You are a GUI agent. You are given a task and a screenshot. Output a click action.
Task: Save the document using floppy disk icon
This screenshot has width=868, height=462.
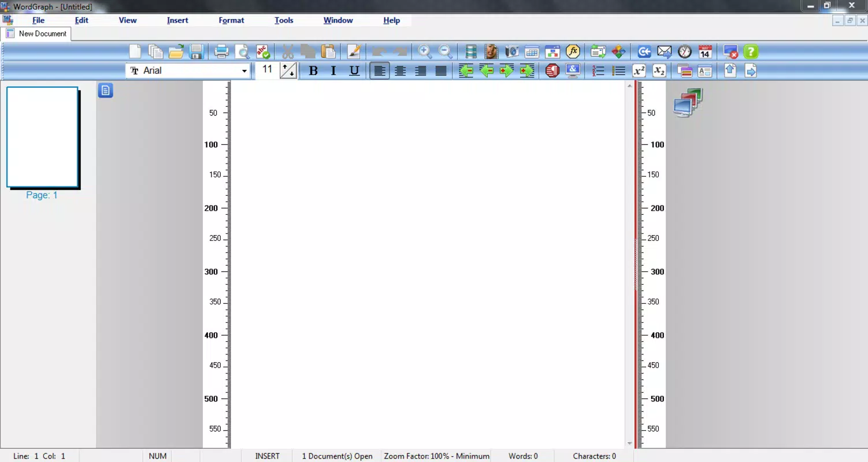coord(196,51)
